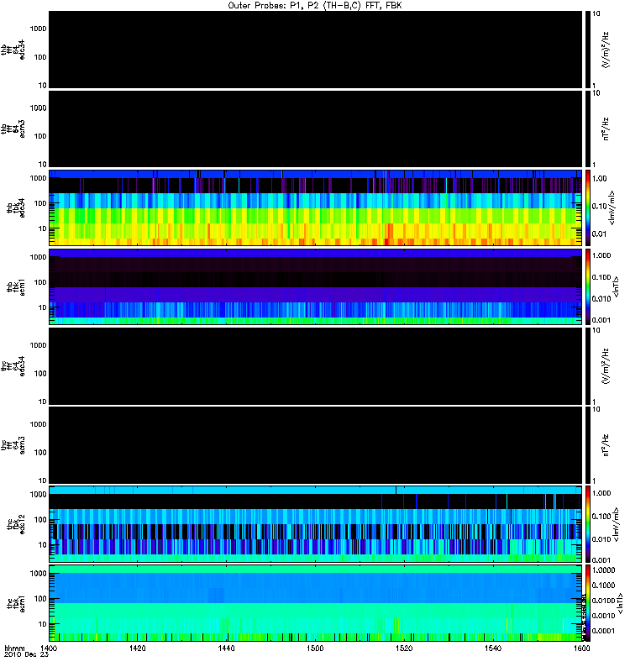
Task: Click the 'hhmm' axis unit label
Action: [14, 648]
